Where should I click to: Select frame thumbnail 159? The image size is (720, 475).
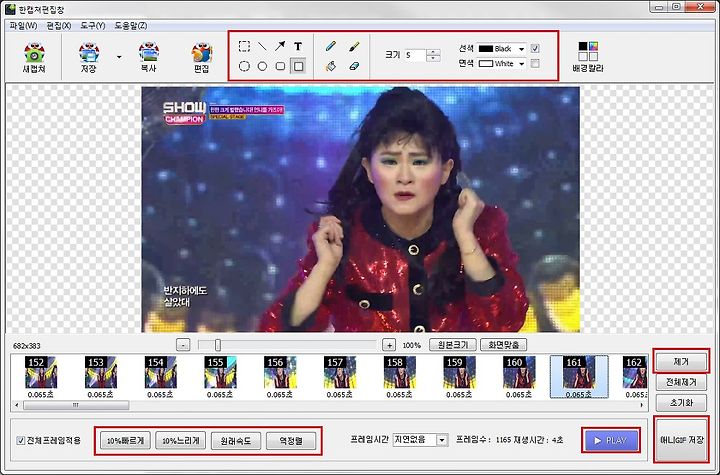pos(459,376)
